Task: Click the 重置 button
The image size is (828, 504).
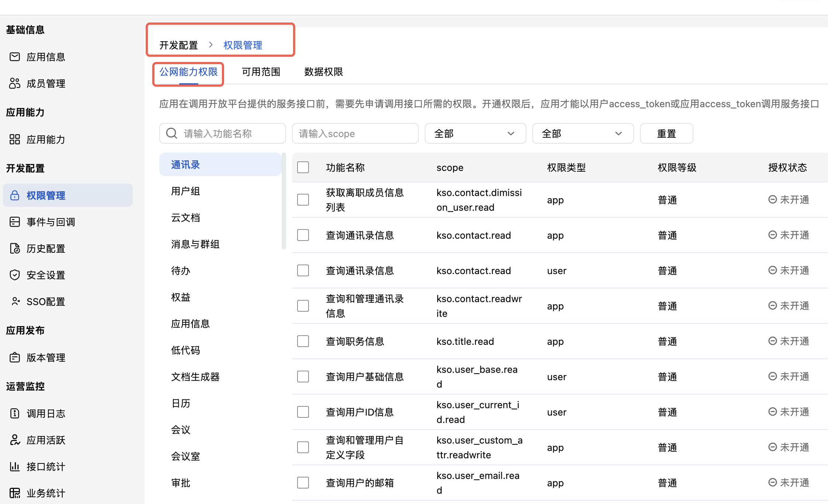Action: [x=667, y=133]
